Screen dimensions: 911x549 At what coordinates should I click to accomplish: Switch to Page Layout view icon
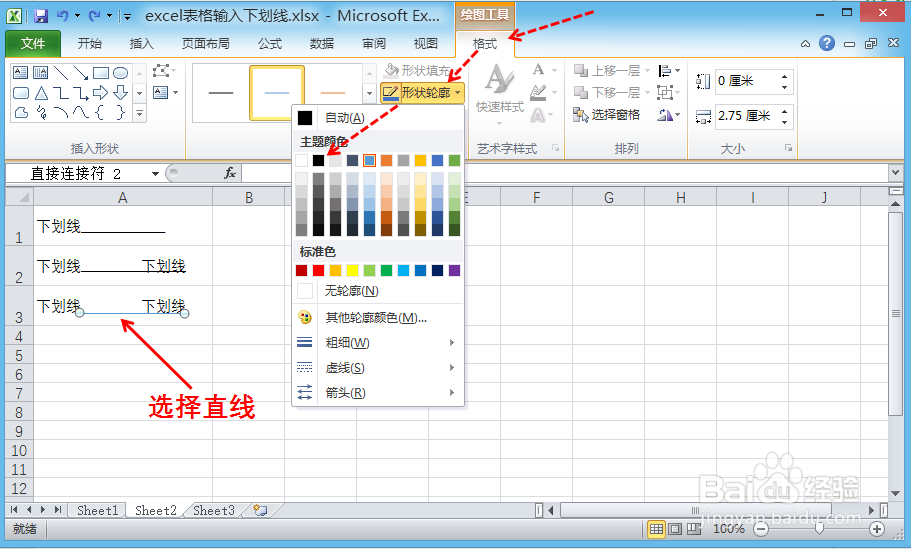click(x=675, y=529)
